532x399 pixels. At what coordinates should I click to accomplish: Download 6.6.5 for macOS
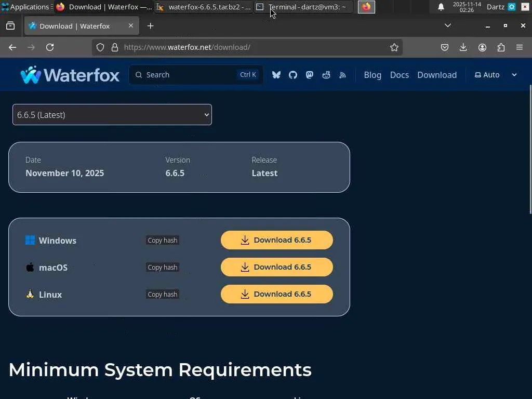pos(277,267)
